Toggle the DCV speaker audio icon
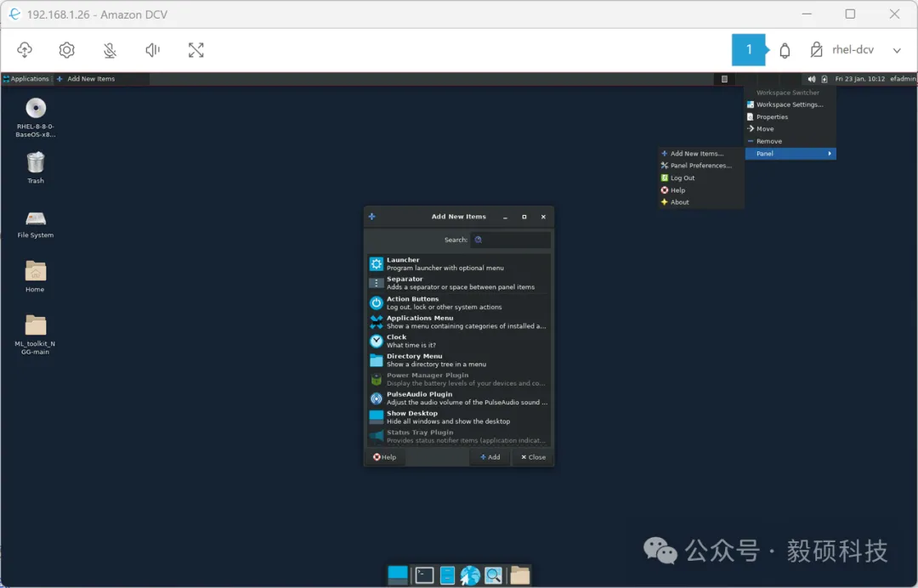This screenshot has height=588, width=918. pos(153,50)
